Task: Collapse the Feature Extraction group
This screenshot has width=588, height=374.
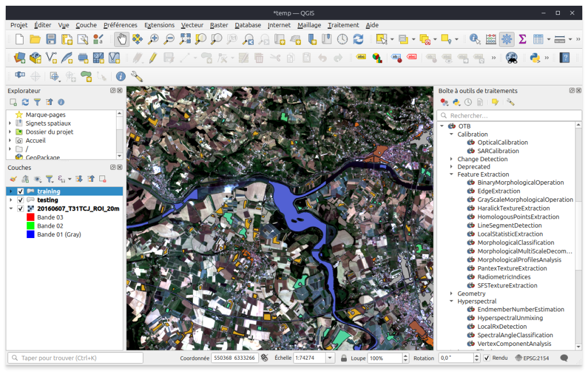Action: [x=451, y=174]
